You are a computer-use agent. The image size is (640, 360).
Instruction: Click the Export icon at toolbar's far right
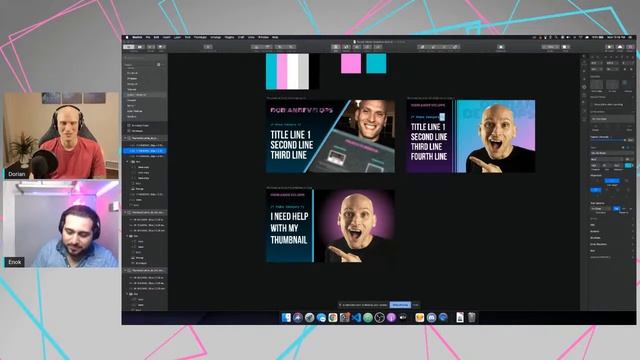630,47
